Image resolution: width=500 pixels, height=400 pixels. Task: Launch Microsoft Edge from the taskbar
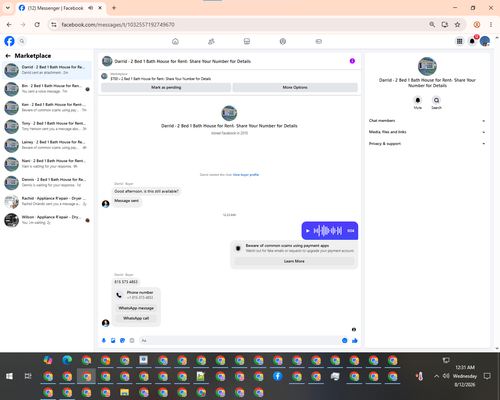coord(67,360)
